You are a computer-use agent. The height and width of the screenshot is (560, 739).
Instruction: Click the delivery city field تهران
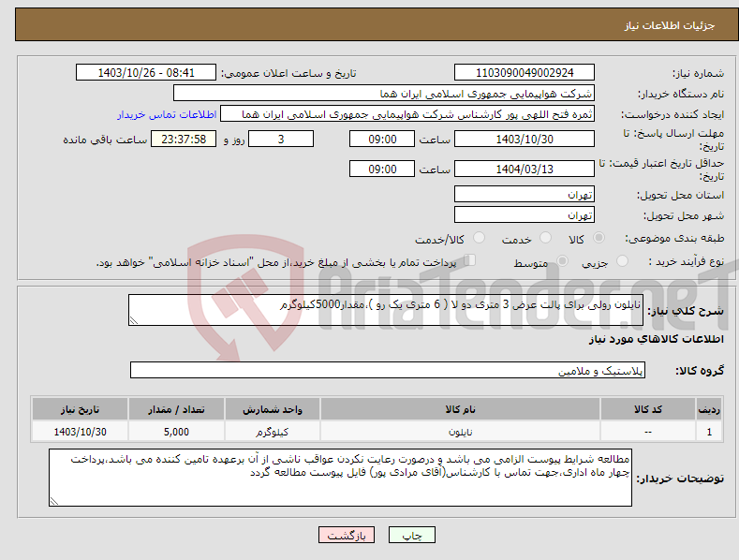[525, 215]
